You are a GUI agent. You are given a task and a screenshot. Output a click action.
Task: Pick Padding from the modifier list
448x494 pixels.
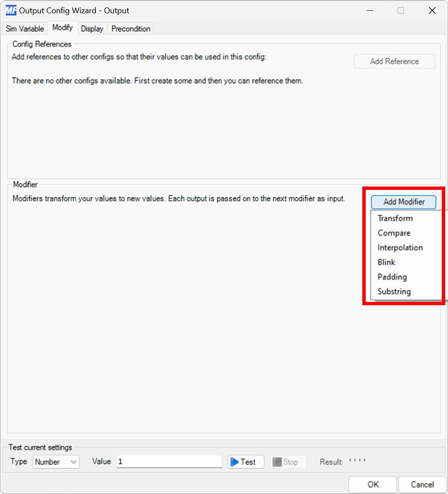coord(392,276)
